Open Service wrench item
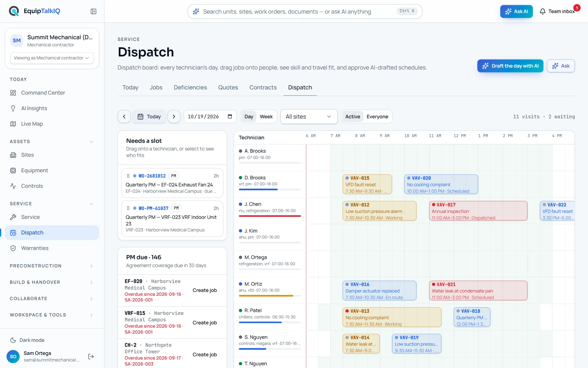Screen dimensions: 588x368 (x=52, y=217)
